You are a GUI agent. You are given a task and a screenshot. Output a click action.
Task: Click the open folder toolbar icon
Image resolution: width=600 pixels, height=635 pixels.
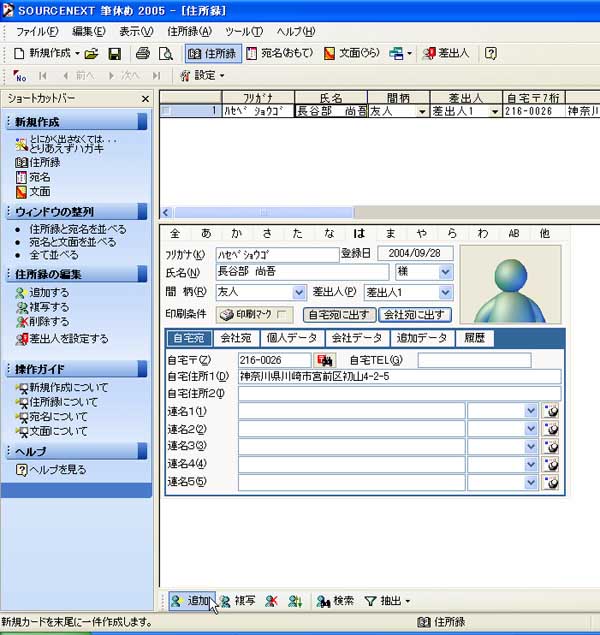point(91,53)
